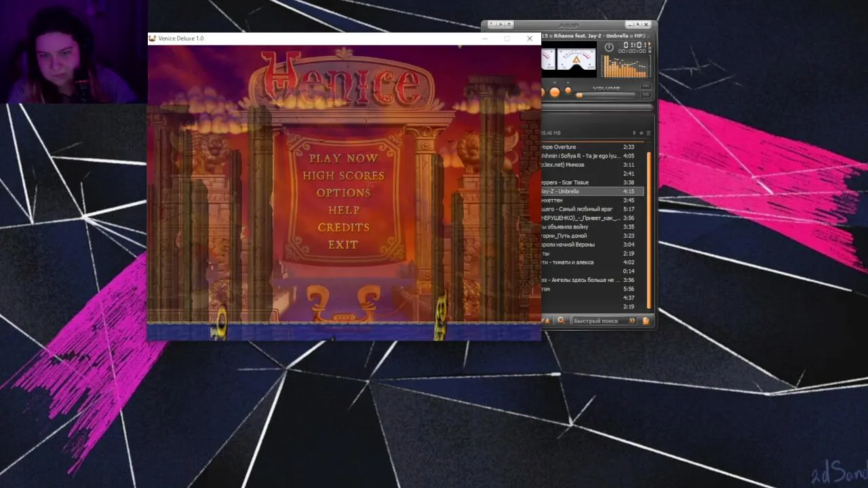
Task: Adjust the AIMP VOLUME slider
Action: 606,95
